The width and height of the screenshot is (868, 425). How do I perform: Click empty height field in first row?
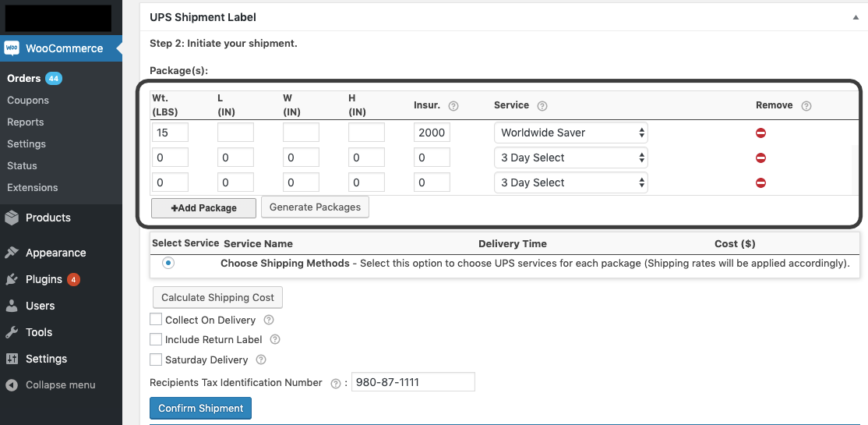point(366,133)
